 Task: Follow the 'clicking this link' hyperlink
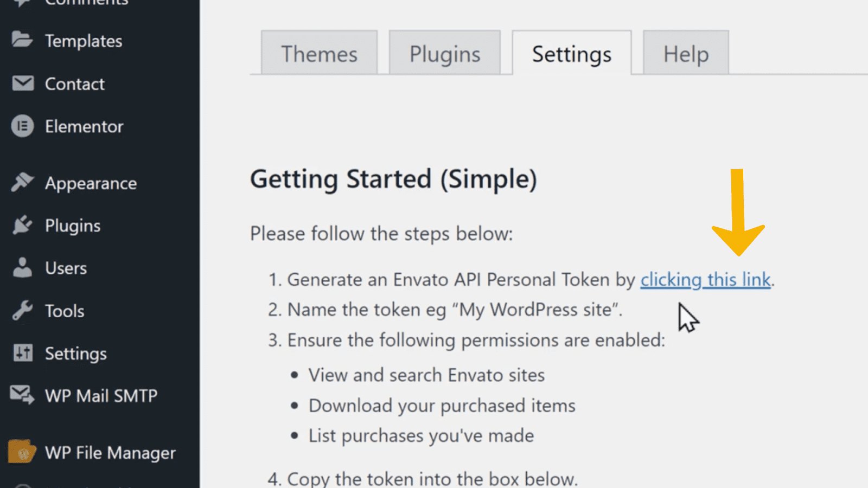coord(705,280)
